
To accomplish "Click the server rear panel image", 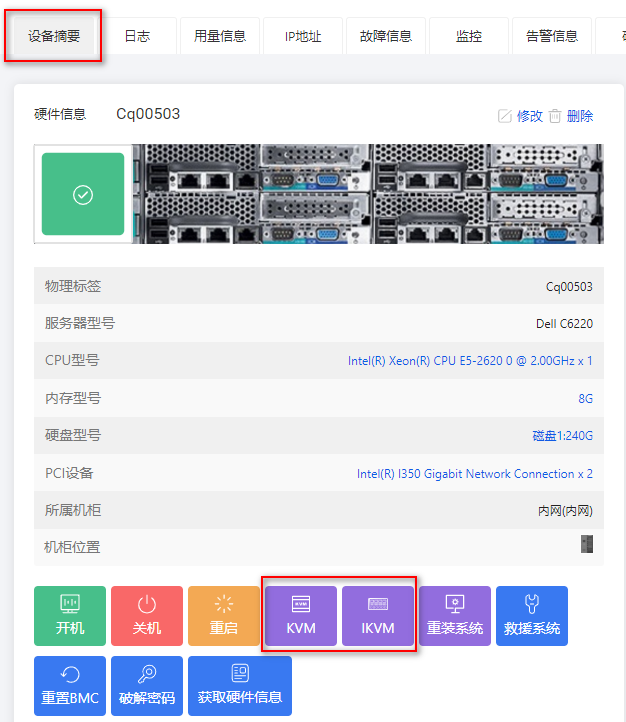I will [x=368, y=194].
